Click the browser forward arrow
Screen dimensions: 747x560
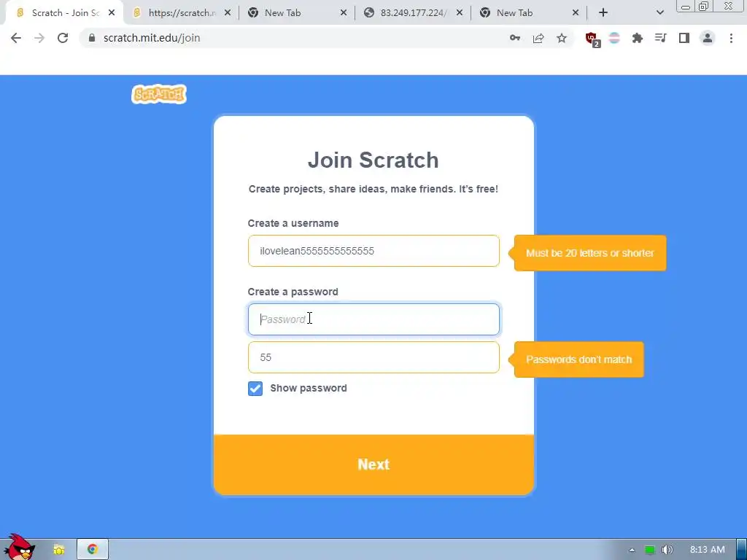[x=39, y=38]
